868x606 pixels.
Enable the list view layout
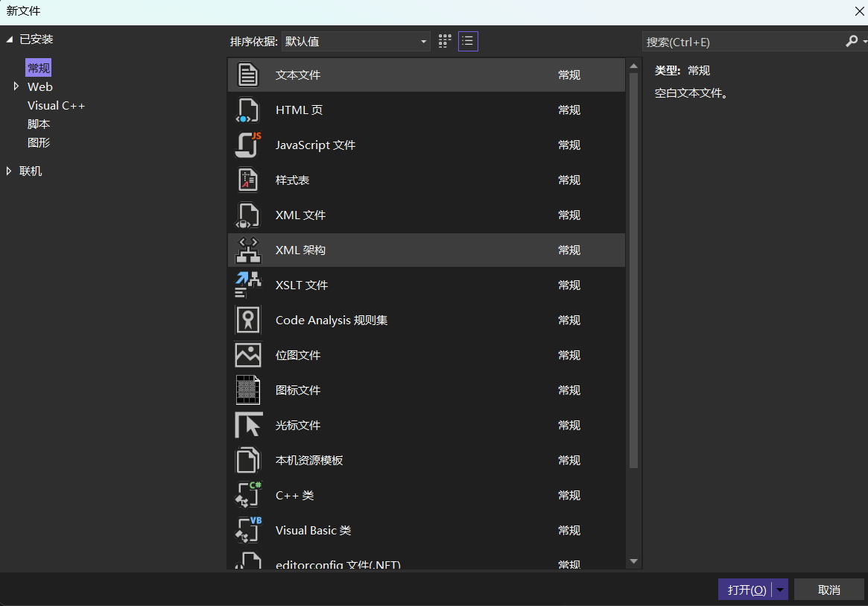point(468,41)
